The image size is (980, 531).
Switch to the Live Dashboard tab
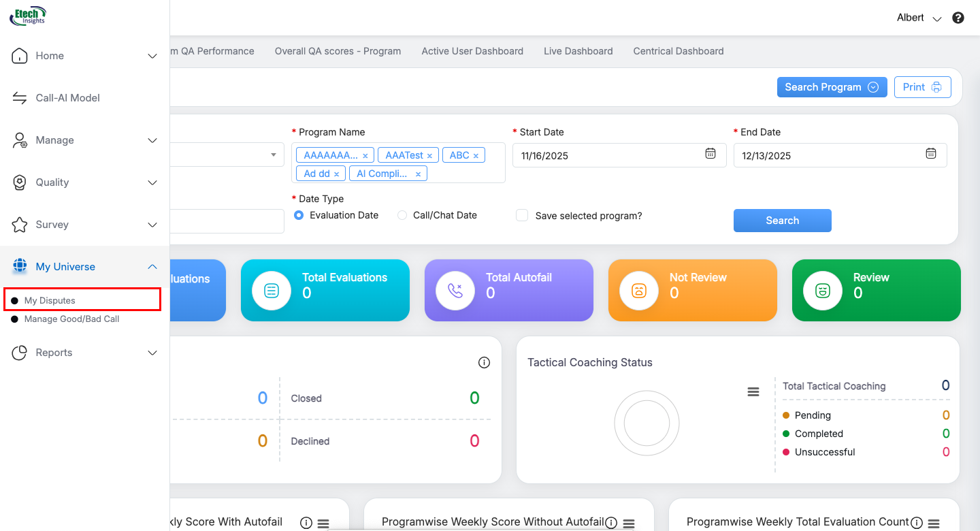(578, 51)
